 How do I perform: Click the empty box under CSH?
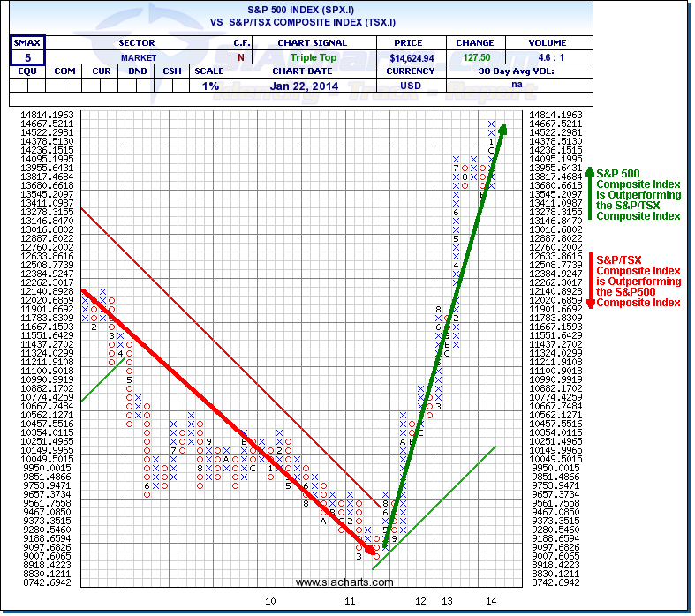click(175, 86)
